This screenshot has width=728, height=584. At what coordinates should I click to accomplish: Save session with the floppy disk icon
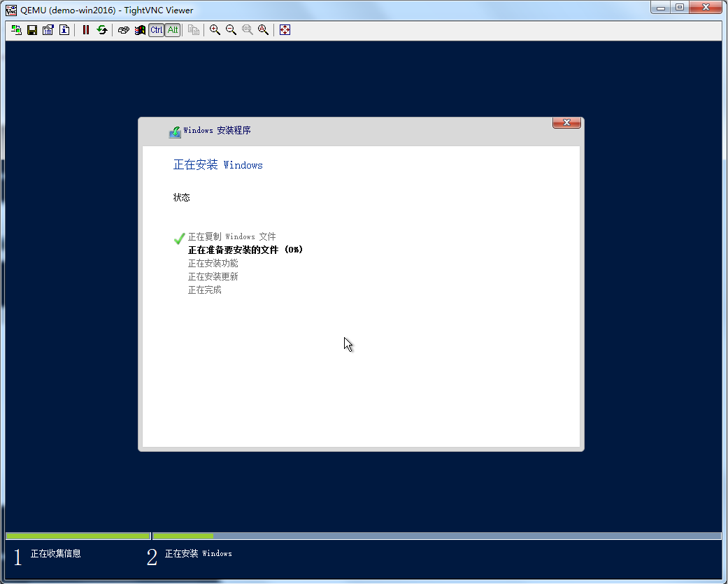click(32, 30)
